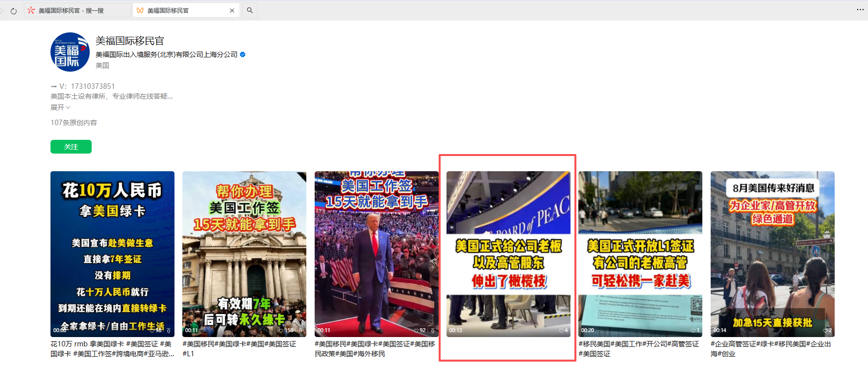Click caption #移民美国#美国工作#开公司#高管签证
The image size is (868, 366).
(x=639, y=349)
